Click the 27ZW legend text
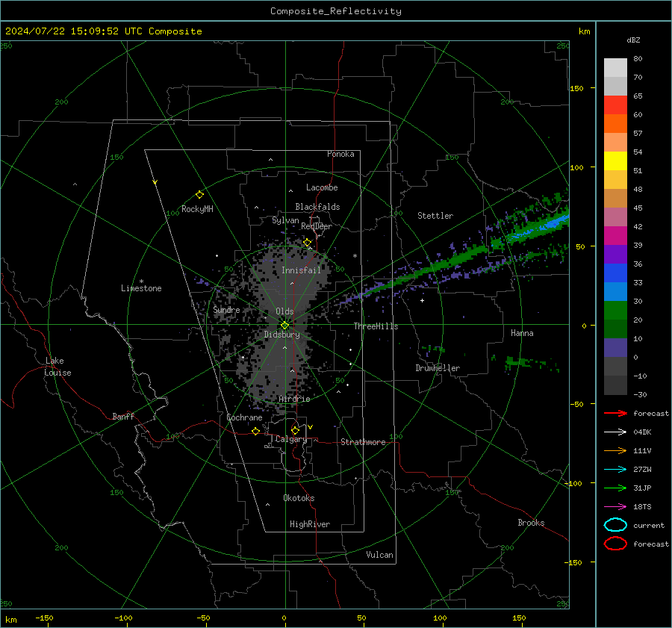 [642, 470]
